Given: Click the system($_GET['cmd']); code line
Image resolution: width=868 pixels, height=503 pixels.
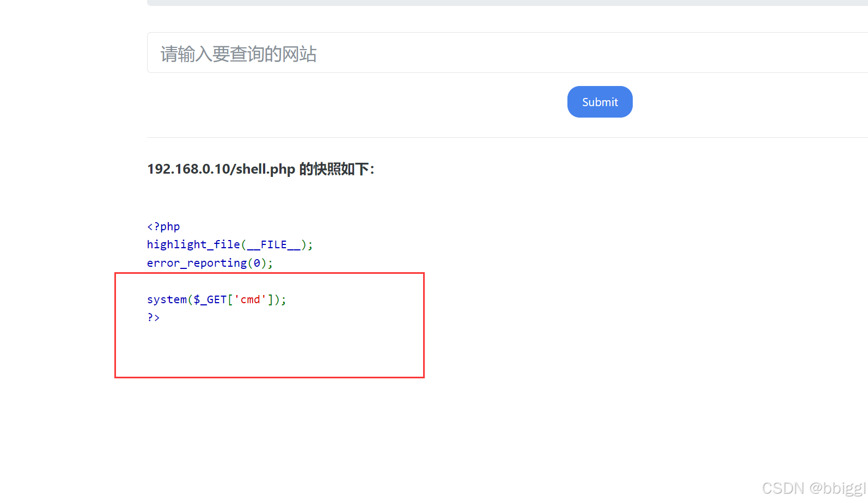Looking at the screenshot, I should [x=217, y=299].
